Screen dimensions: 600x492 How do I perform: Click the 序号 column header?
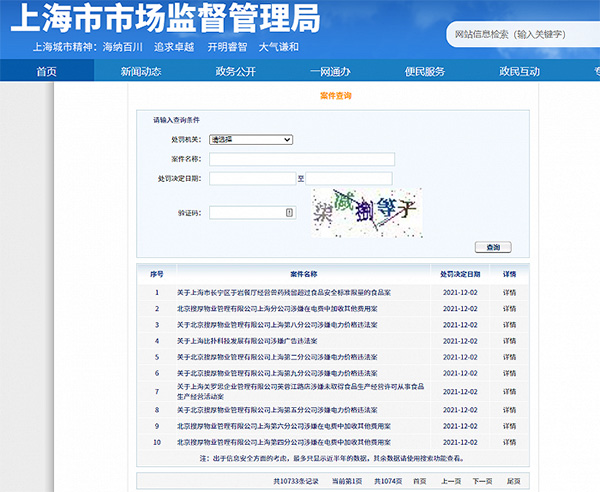point(157,274)
